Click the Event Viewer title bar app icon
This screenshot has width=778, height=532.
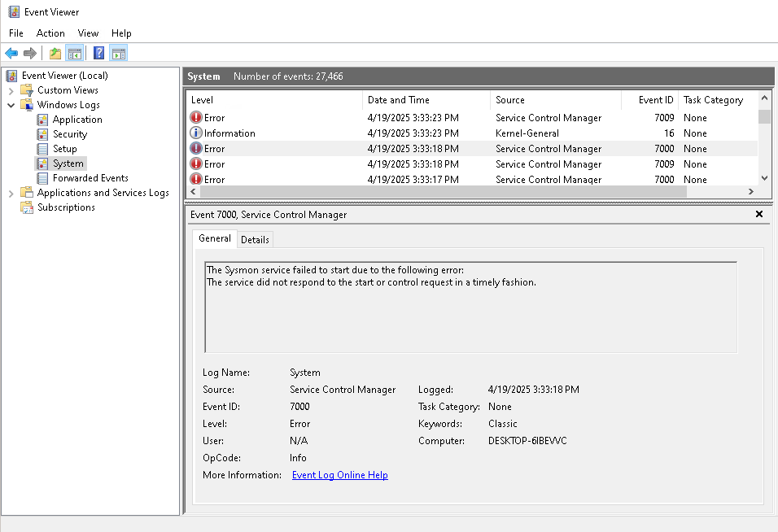click(x=14, y=12)
